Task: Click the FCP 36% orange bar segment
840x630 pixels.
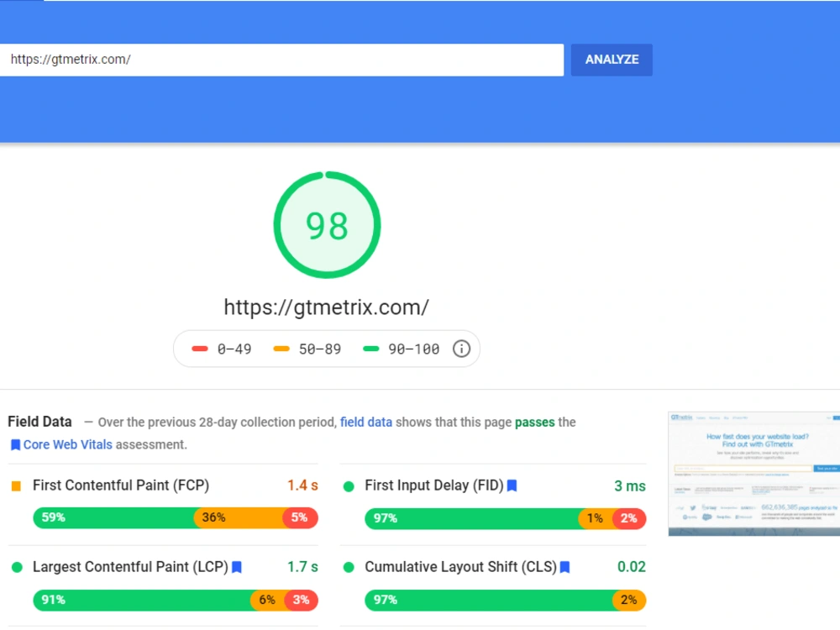Action: pos(239,517)
